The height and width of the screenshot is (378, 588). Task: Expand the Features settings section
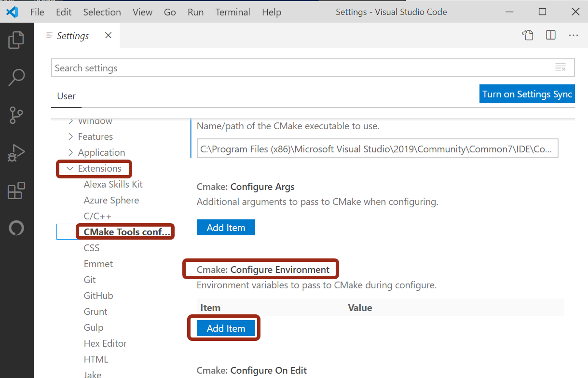(70, 136)
